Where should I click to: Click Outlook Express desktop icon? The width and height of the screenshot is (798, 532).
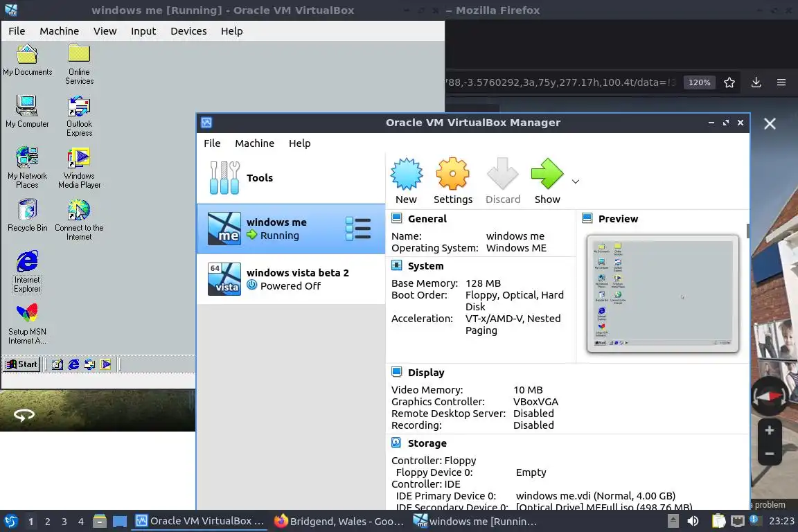(79, 116)
